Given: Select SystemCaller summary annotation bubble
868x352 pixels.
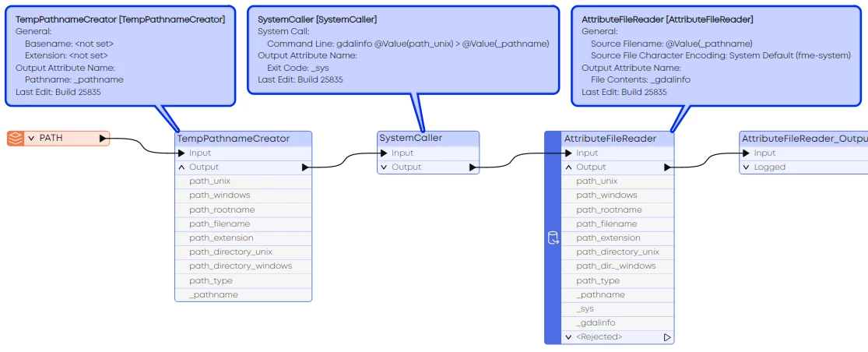Looking at the screenshot, I should (403, 49).
